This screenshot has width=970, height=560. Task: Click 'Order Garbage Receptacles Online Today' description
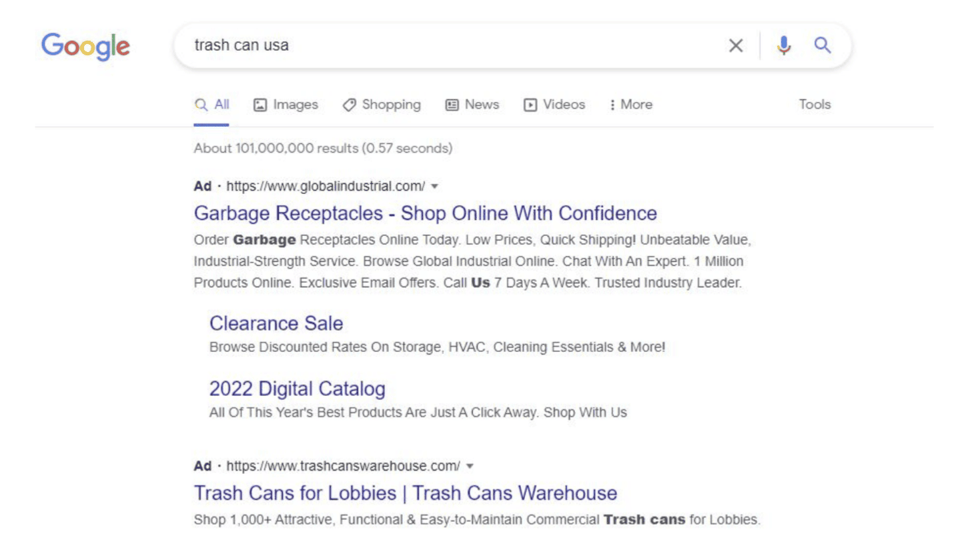(474, 261)
